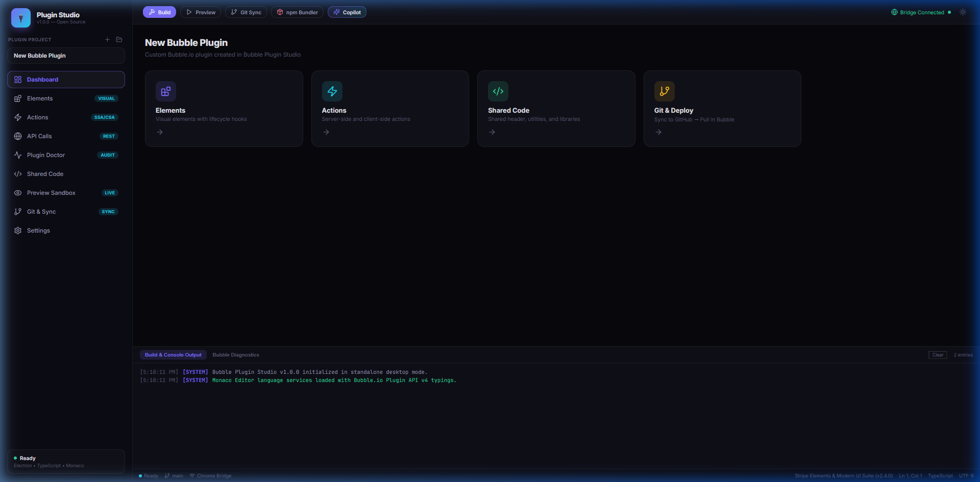The image size is (980, 482).
Task: Navigate to Git & Sync
Action: [66, 212]
